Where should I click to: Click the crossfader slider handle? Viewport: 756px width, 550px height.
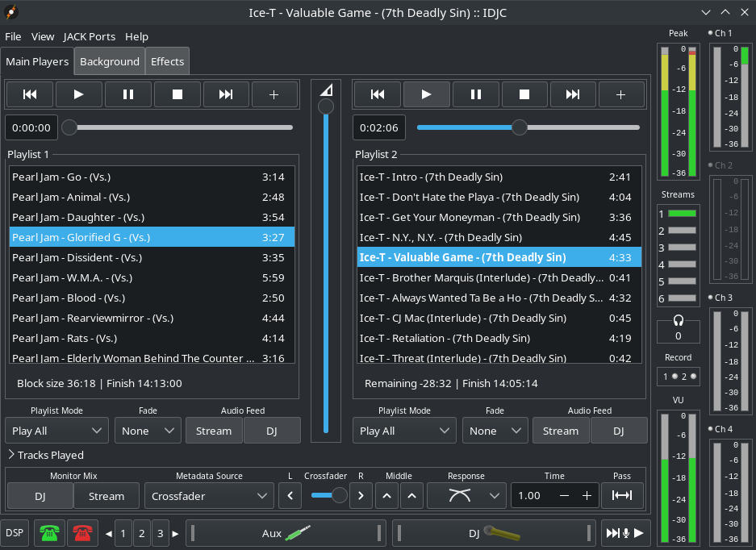340,495
